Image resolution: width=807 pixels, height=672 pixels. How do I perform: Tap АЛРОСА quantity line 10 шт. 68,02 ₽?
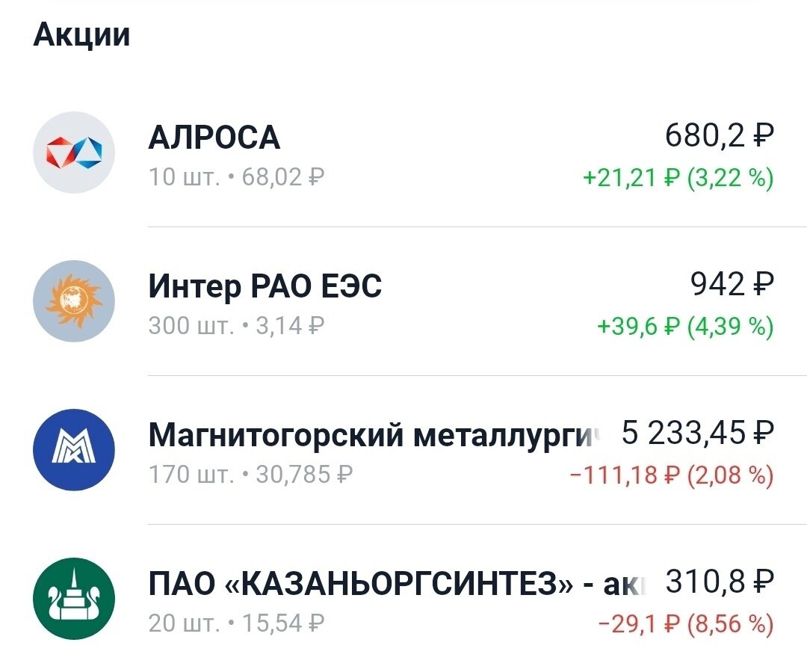(x=237, y=178)
